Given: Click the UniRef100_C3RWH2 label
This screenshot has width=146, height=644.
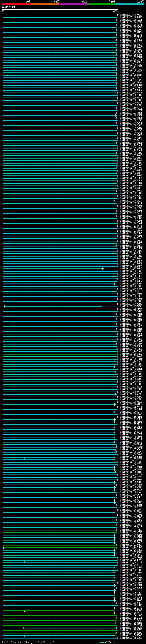Looking at the screenshot, I should (131, 294).
